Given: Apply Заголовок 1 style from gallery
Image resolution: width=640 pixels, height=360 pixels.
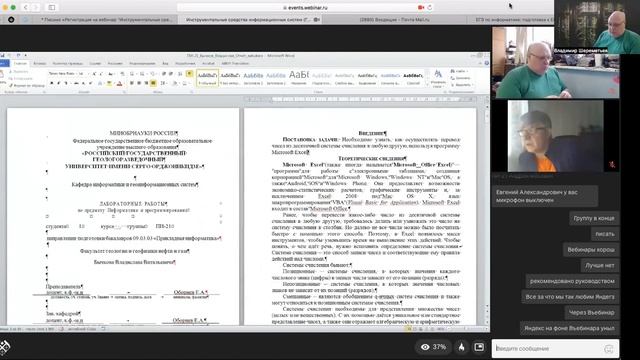Looking at the screenshot, I should pyautogui.click(x=253, y=78).
